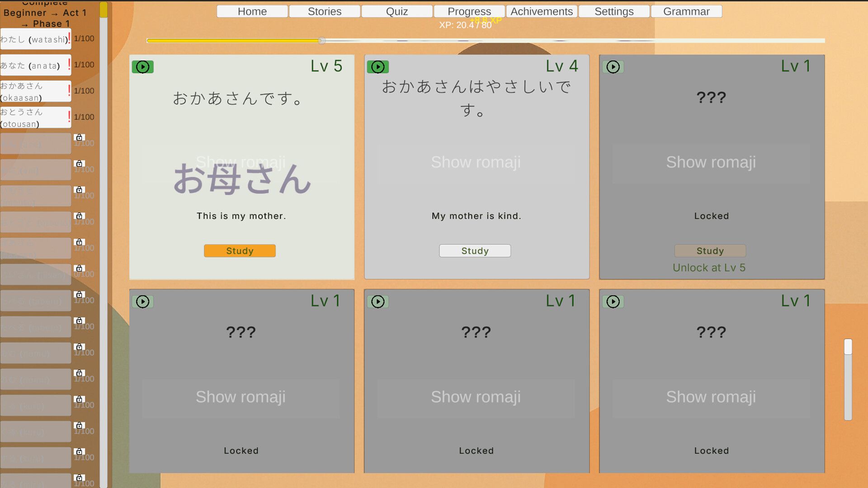The height and width of the screenshot is (488, 868).
Task: Go to the Quiz section
Action: (x=397, y=11)
